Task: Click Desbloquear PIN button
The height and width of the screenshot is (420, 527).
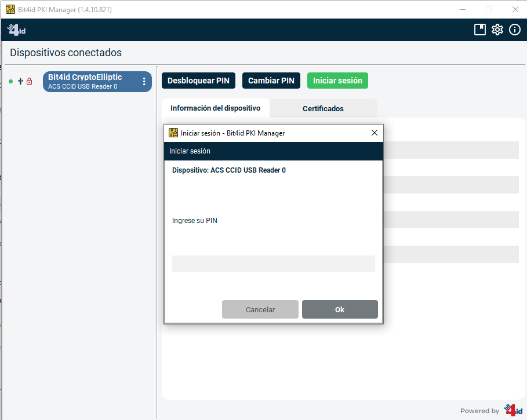Action: pos(198,81)
